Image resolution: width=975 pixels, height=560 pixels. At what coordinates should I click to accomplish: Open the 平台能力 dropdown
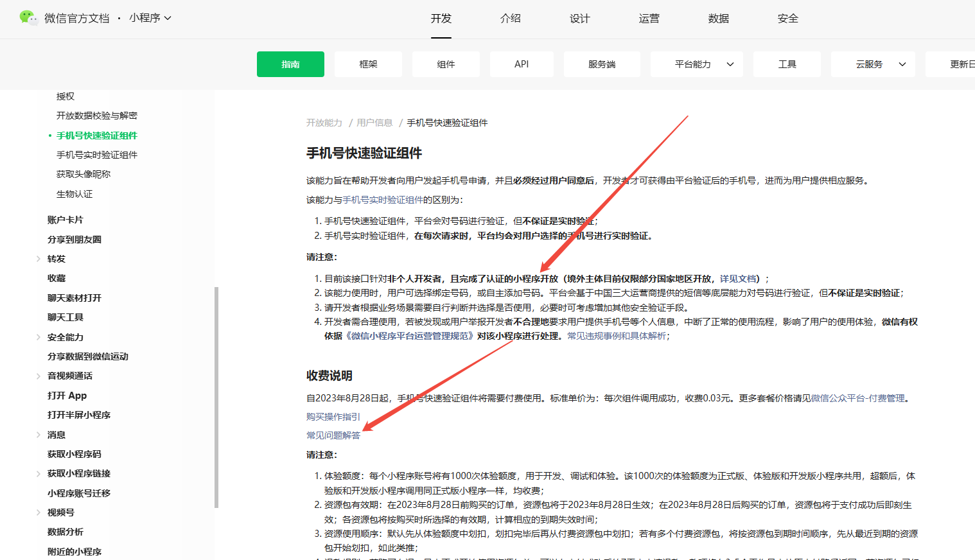(697, 64)
